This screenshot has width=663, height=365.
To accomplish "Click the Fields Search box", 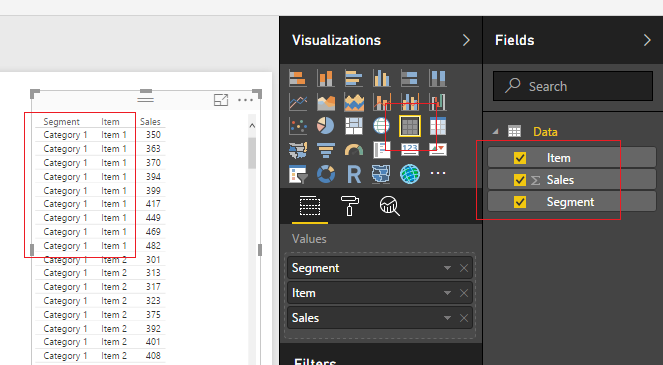I will click(x=573, y=86).
